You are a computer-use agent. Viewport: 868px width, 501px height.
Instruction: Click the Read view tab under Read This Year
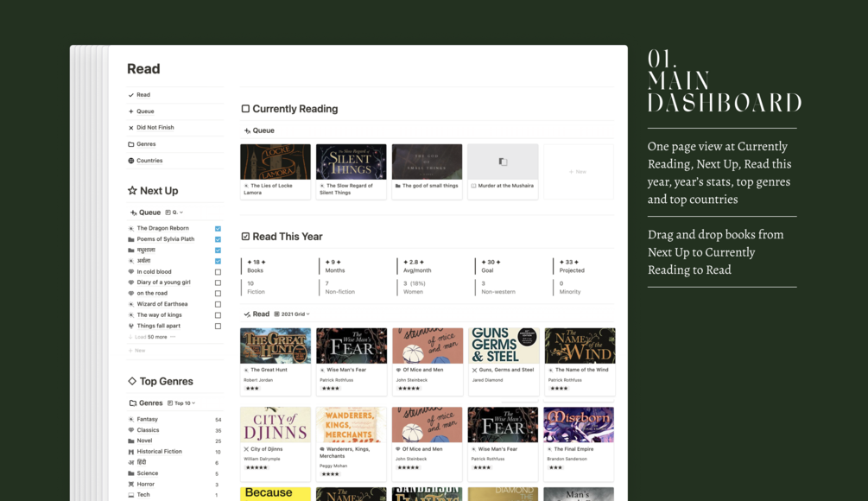(x=257, y=314)
